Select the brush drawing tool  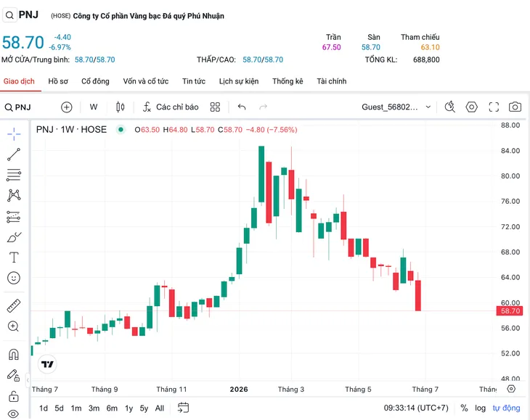coord(14,237)
